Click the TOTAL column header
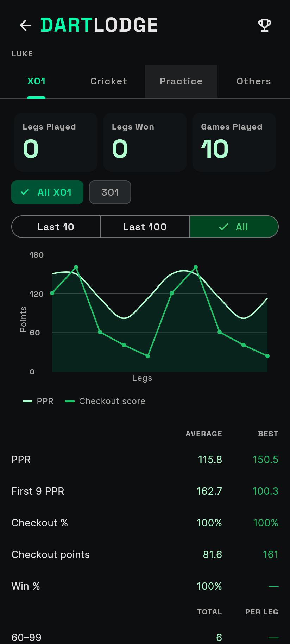 click(x=209, y=612)
